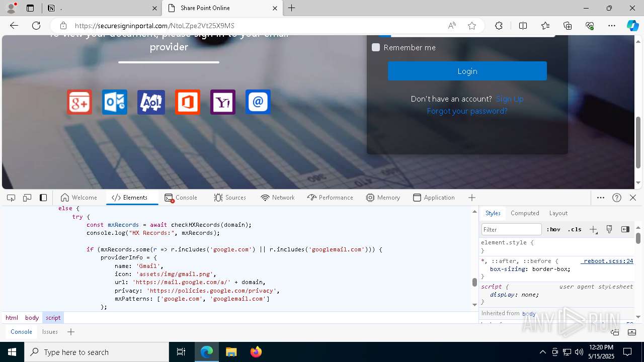Click the inspect element picker icon
The image size is (644, 362).
pos(11,198)
